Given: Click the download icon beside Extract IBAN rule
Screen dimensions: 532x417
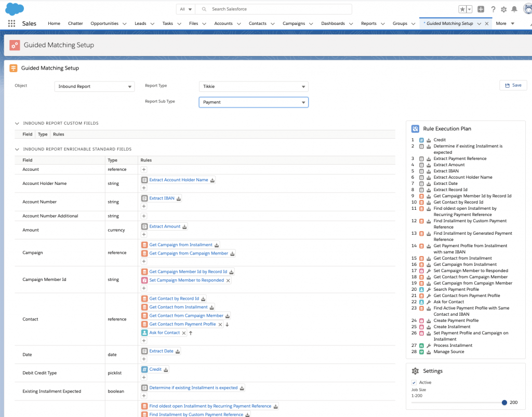Looking at the screenshot, I should coord(178,198).
